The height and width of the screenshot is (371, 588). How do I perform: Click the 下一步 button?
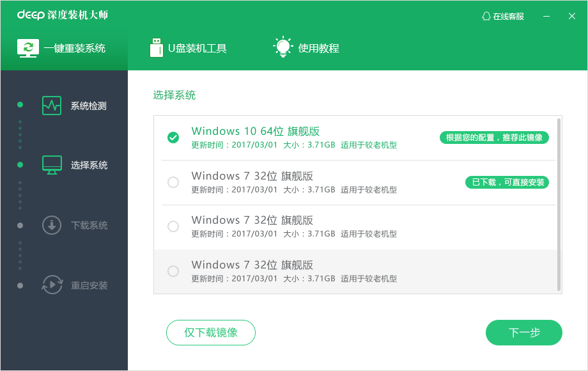coord(523,333)
